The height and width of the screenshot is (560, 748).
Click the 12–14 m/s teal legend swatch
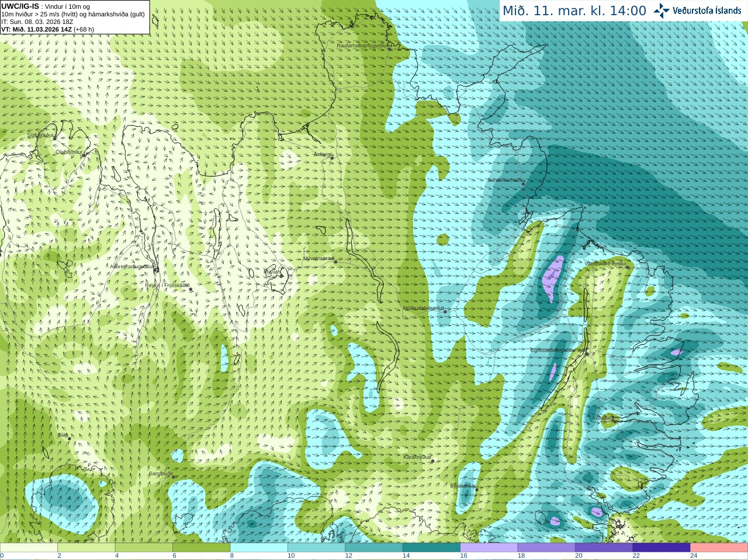(x=374, y=548)
